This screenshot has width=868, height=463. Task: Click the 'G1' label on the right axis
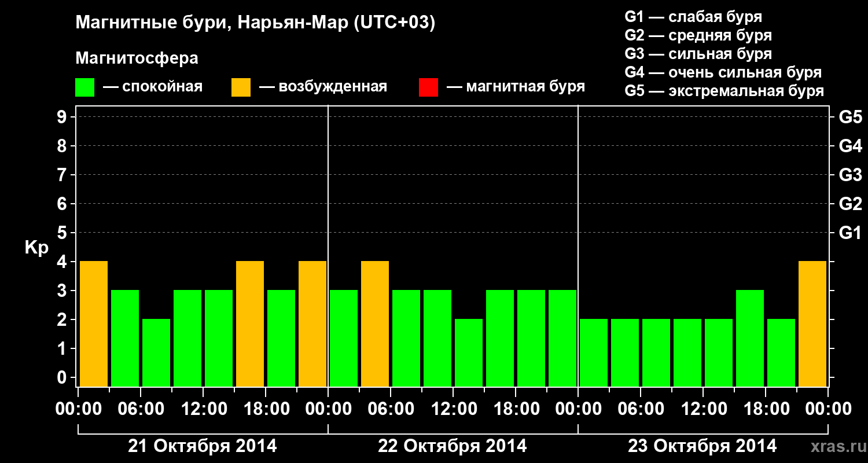(x=851, y=233)
